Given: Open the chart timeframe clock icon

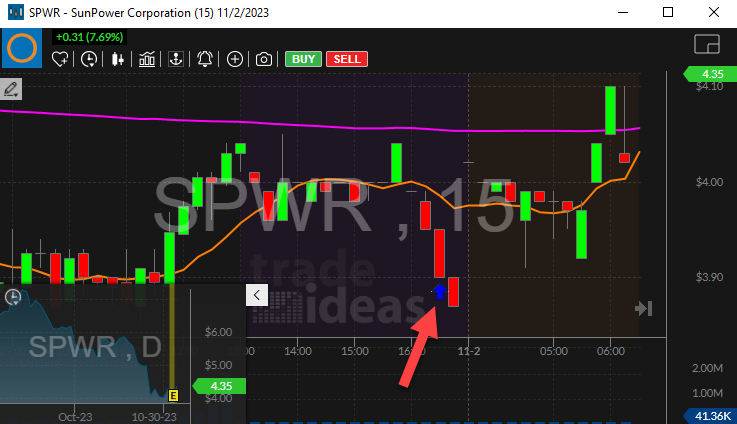Looking at the screenshot, I should coord(90,59).
